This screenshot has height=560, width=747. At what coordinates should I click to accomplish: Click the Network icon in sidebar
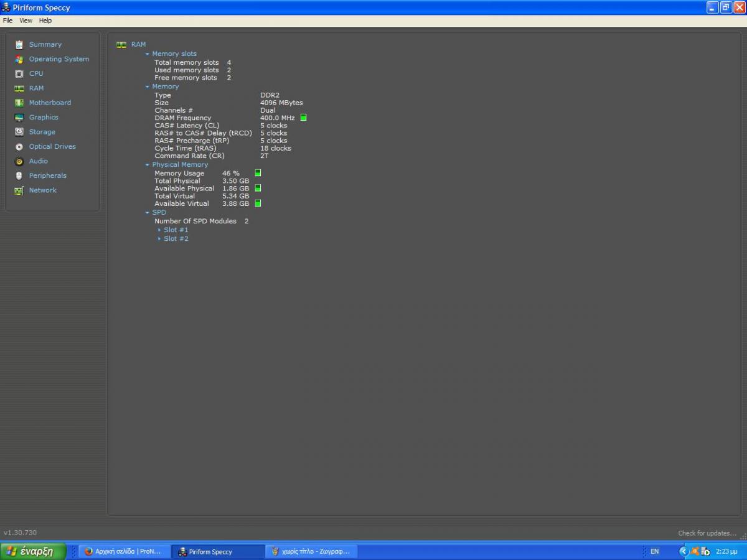coord(19,190)
